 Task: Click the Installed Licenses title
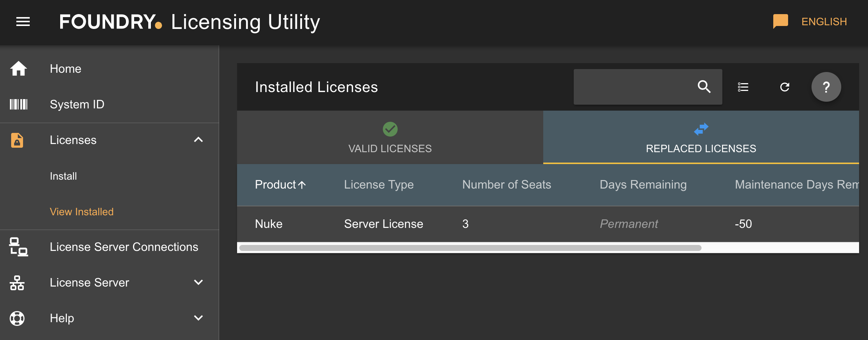(x=316, y=87)
